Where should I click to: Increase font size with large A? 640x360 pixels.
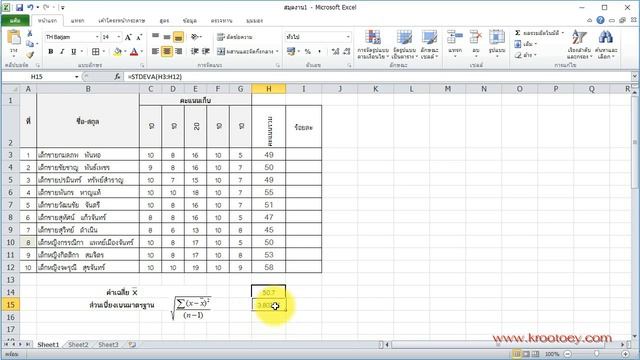coord(128,37)
